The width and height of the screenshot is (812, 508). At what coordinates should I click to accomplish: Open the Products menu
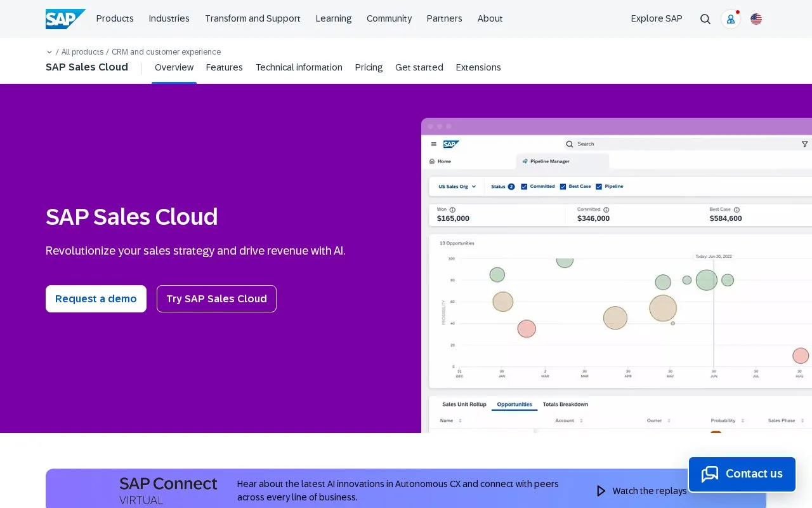[115, 18]
